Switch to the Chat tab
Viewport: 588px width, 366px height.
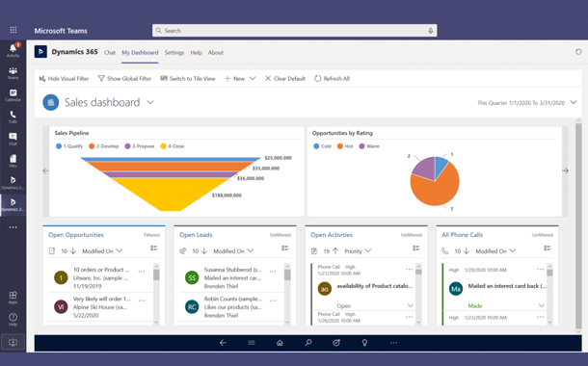pyautogui.click(x=110, y=52)
